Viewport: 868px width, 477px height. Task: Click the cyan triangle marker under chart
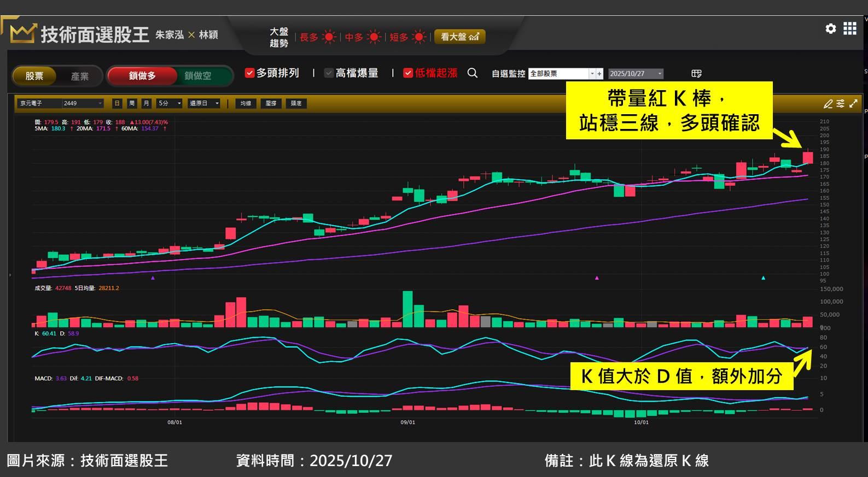point(763,278)
